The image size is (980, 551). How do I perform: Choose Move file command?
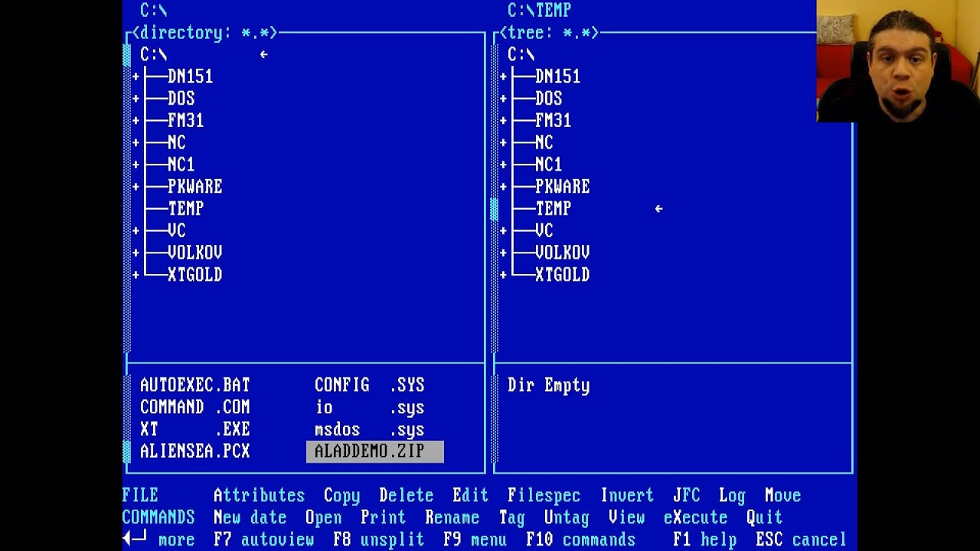[x=782, y=496]
